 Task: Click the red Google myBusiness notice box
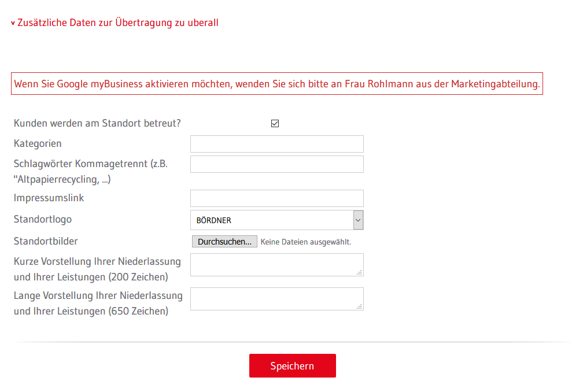point(277,84)
